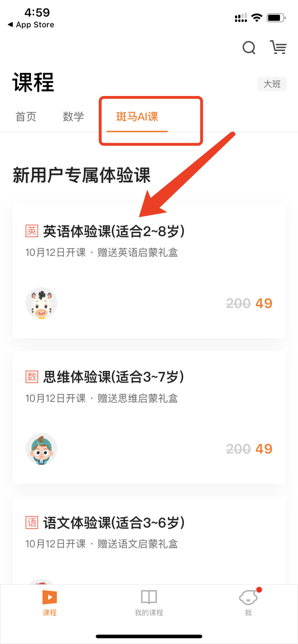The height and width of the screenshot is (644, 298).
Task: Open 语文体验课(适合3~6岁) course title
Action: (x=114, y=523)
